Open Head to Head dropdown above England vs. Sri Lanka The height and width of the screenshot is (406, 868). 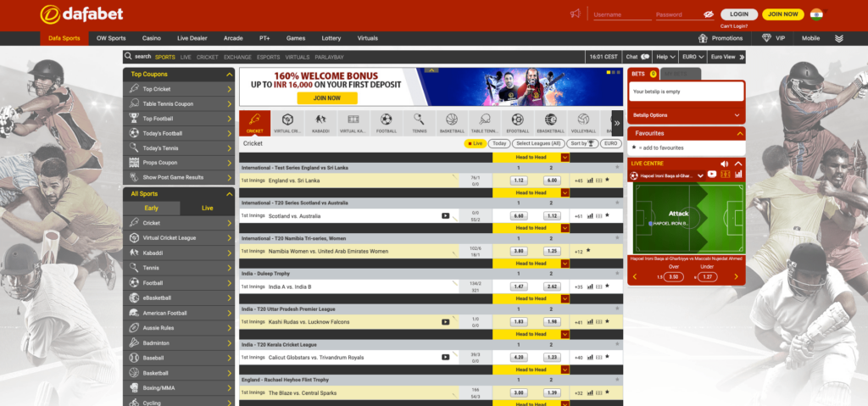coord(565,158)
